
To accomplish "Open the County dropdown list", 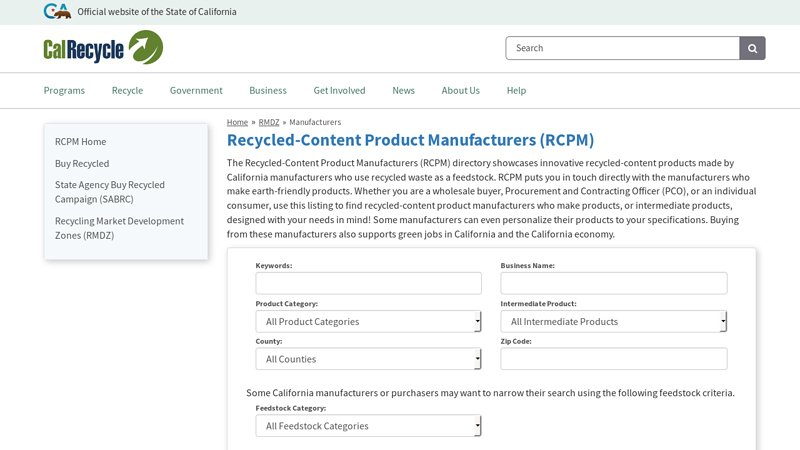I will click(x=368, y=359).
